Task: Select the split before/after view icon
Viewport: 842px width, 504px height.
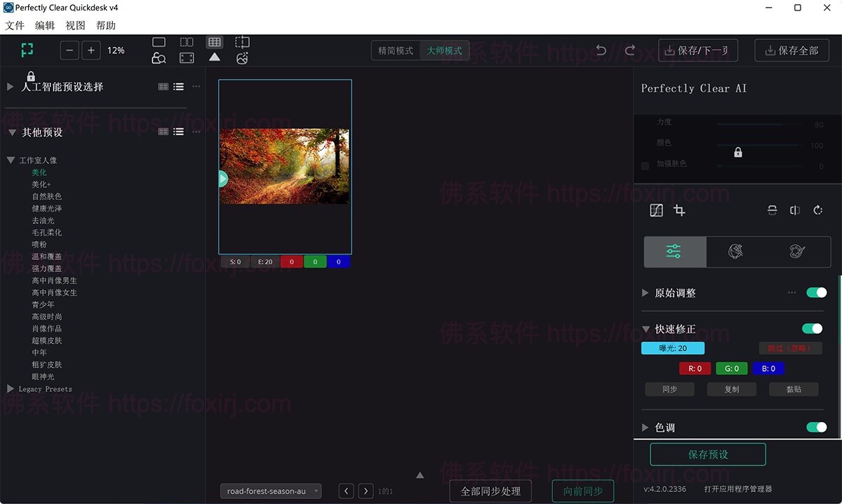Action: (x=187, y=42)
